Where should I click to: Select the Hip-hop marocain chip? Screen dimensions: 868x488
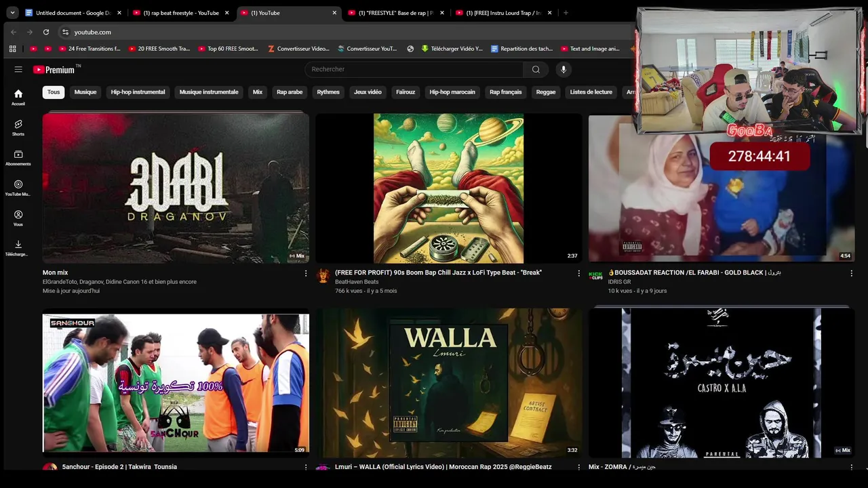452,92
